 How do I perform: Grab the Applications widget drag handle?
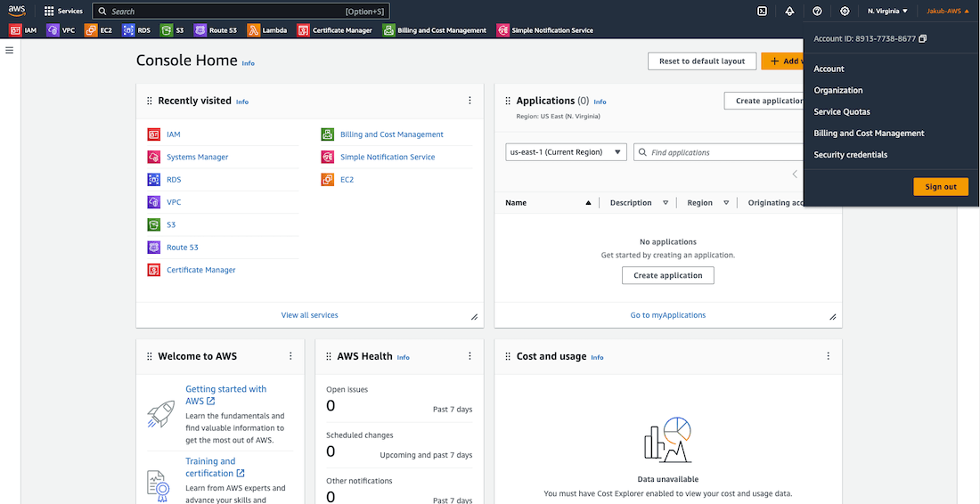(x=508, y=101)
